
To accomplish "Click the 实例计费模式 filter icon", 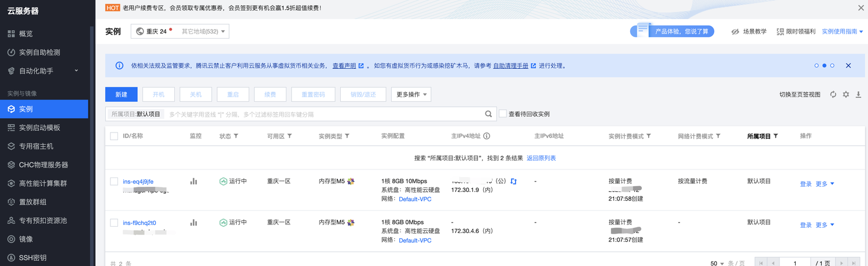I will (649, 136).
